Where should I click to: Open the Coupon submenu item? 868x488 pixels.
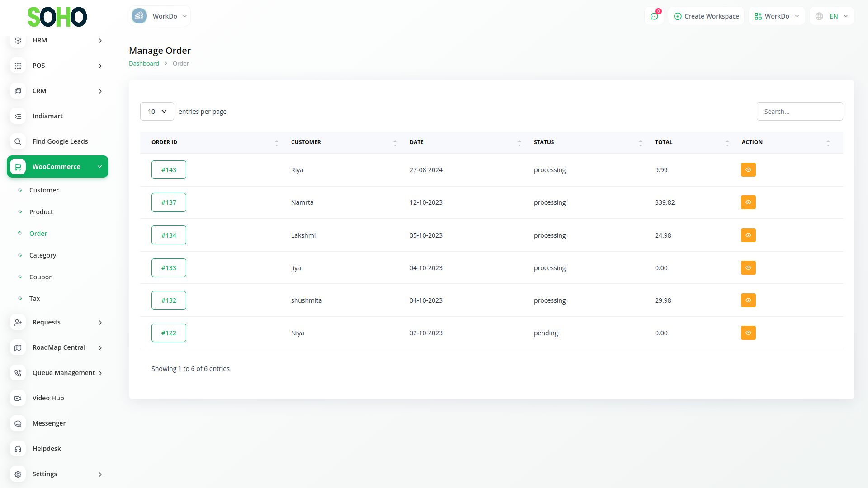pyautogui.click(x=41, y=277)
